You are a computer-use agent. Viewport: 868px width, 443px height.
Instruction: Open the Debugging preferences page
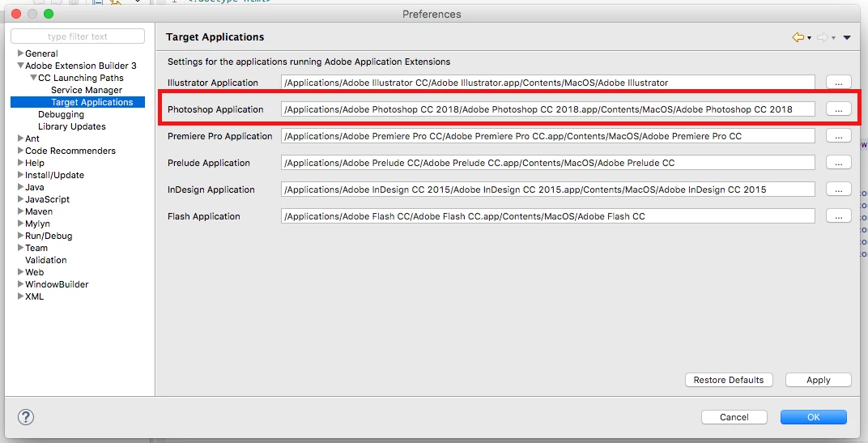coord(61,114)
